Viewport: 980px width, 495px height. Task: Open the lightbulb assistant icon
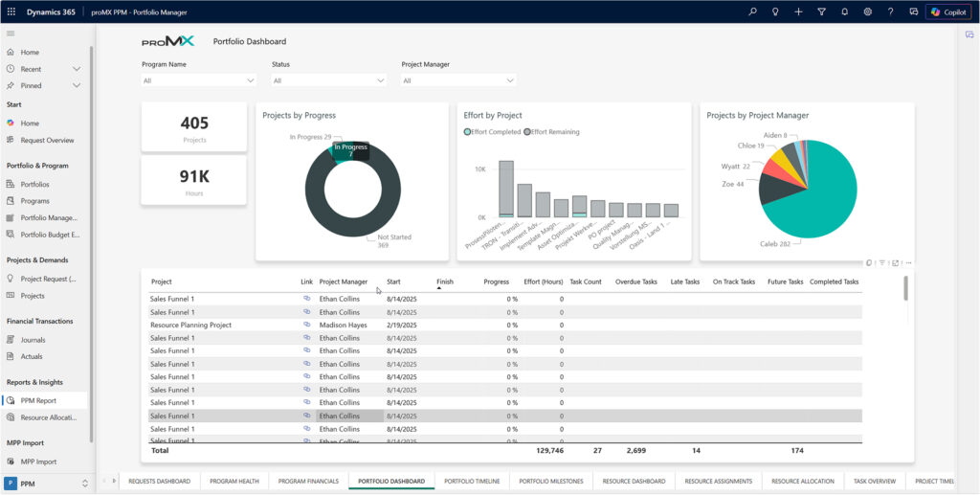pyautogui.click(x=775, y=11)
